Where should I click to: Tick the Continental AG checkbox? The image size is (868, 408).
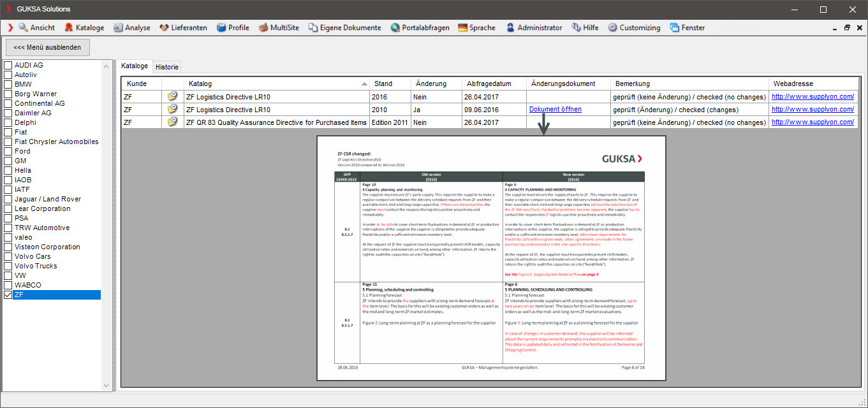pyautogui.click(x=8, y=103)
